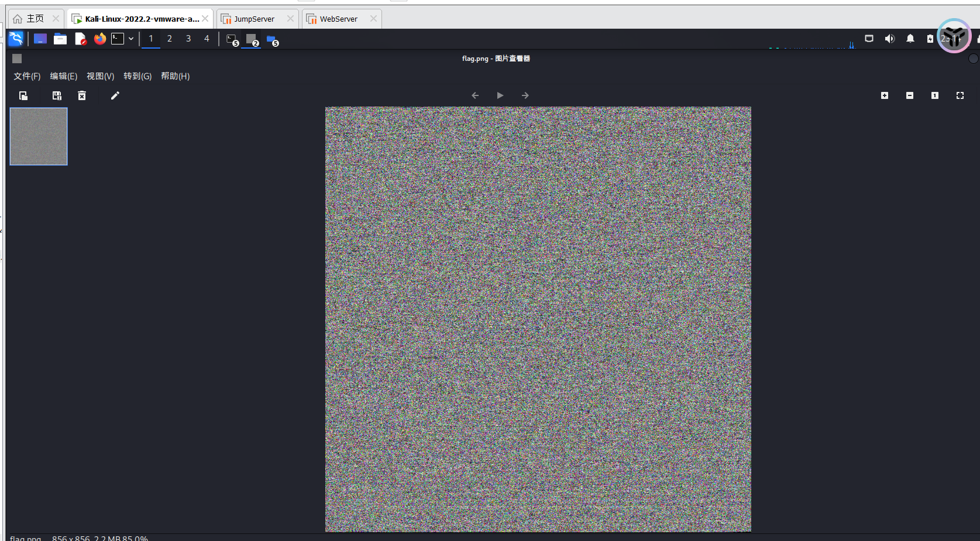Image resolution: width=980 pixels, height=541 pixels.
Task: Click the show desktop panel icon
Action: (x=40, y=39)
